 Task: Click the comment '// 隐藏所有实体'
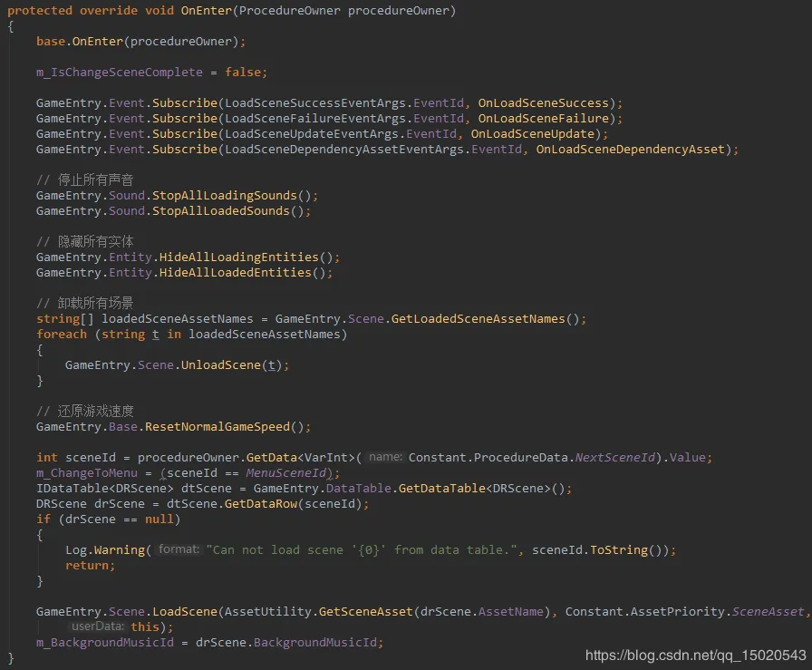tap(85, 241)
